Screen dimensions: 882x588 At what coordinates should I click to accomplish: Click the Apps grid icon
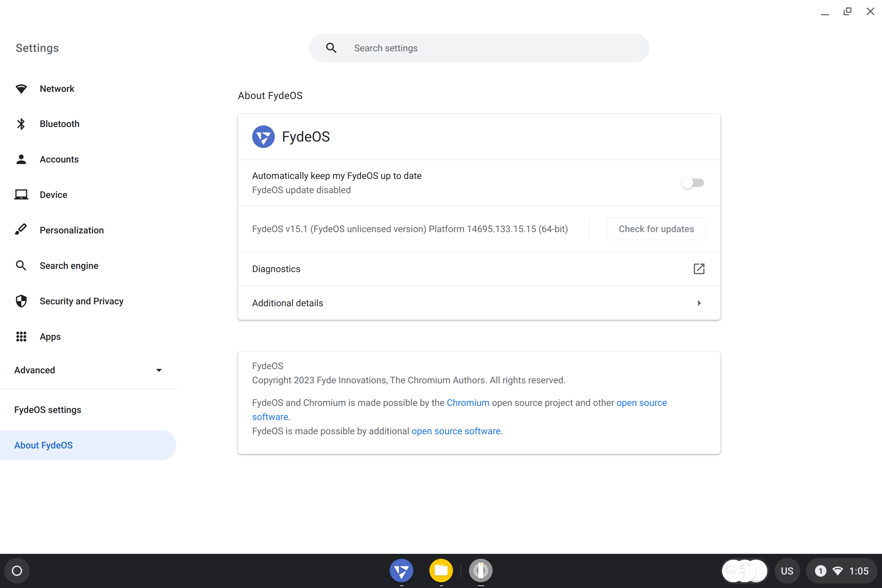click(x=21, y=336)
